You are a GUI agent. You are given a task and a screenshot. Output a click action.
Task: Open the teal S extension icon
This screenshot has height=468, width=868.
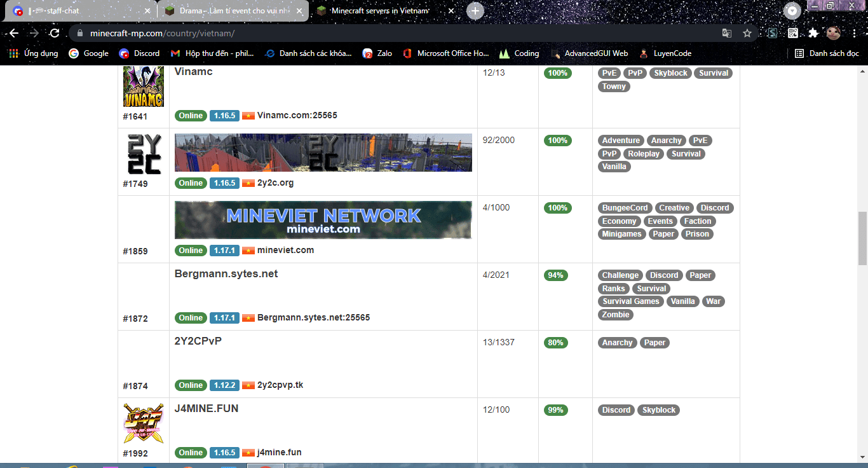tap(773, 33)
